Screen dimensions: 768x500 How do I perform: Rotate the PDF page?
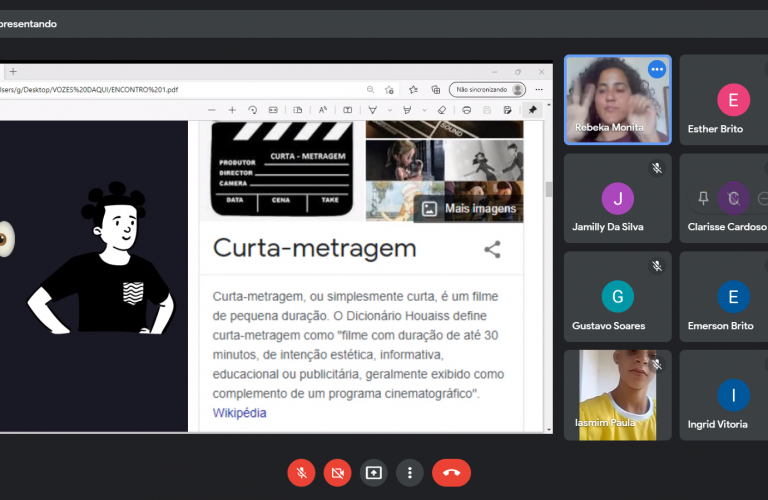point(253,110)
